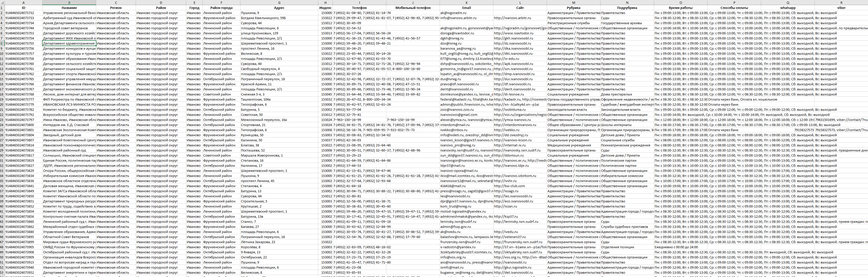Click Государственные архивы subrubric cell
Screen dimensions: 868x277
[x=627, y=23]
